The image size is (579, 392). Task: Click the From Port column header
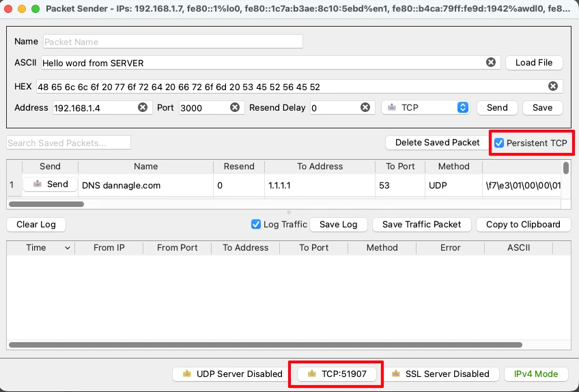(x=178, y=248)
